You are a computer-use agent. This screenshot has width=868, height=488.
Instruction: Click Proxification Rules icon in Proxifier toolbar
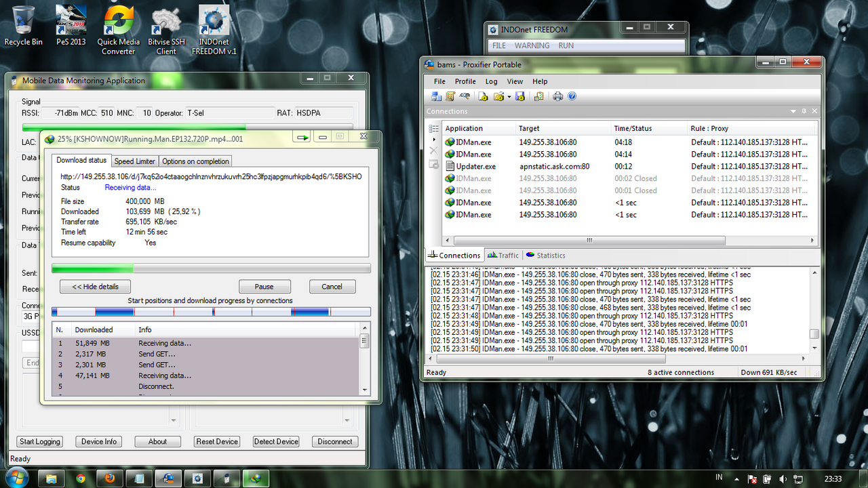(451, 96)
